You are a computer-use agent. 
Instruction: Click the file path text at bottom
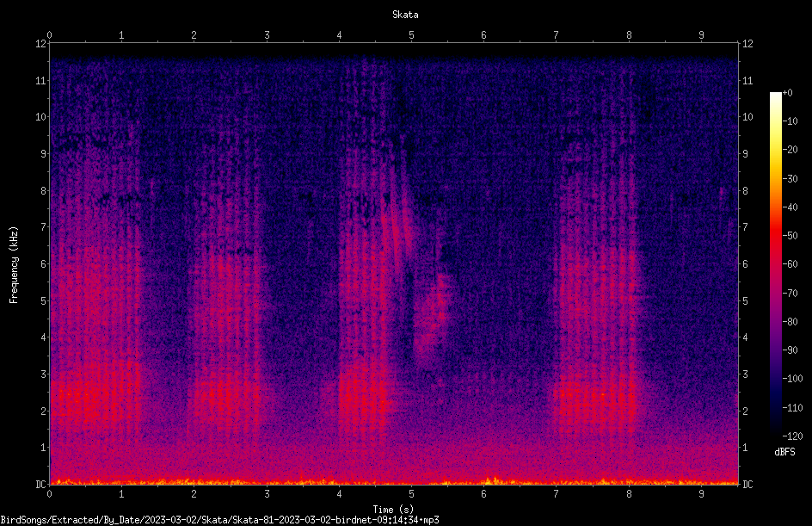pos(219,520)
